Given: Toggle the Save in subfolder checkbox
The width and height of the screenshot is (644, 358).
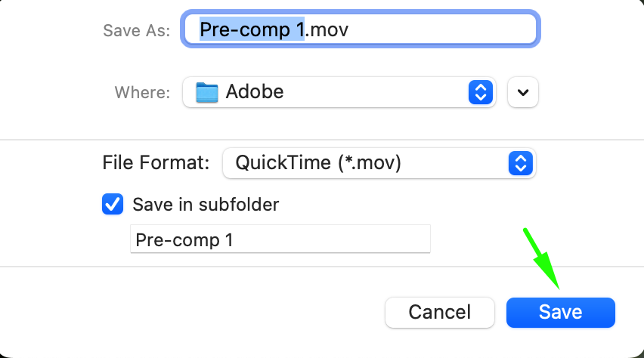Looking at the screenshot, I should coord(113,204).
